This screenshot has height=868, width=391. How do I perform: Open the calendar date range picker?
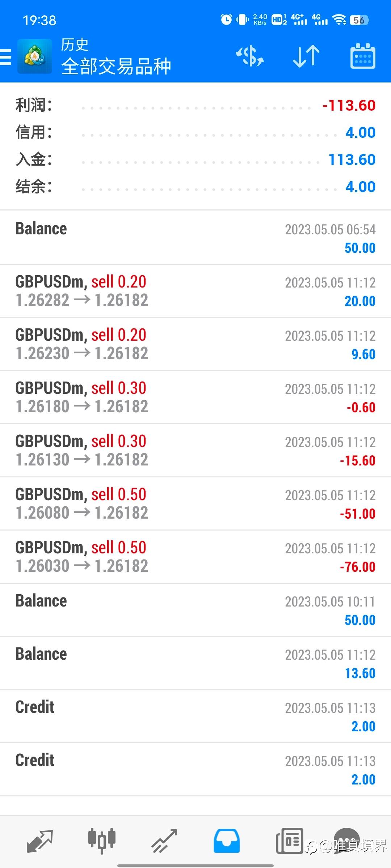pyautogui.click(x=363, y=57)
